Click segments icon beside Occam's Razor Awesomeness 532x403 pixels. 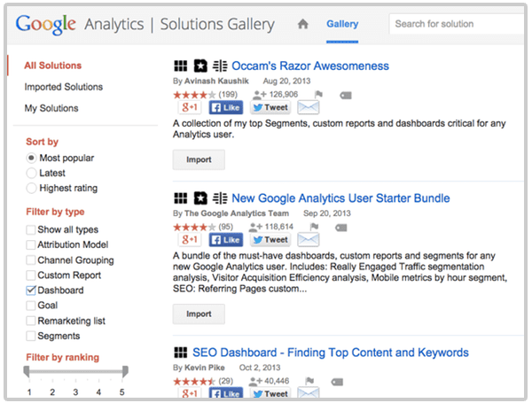click(220, 66)
